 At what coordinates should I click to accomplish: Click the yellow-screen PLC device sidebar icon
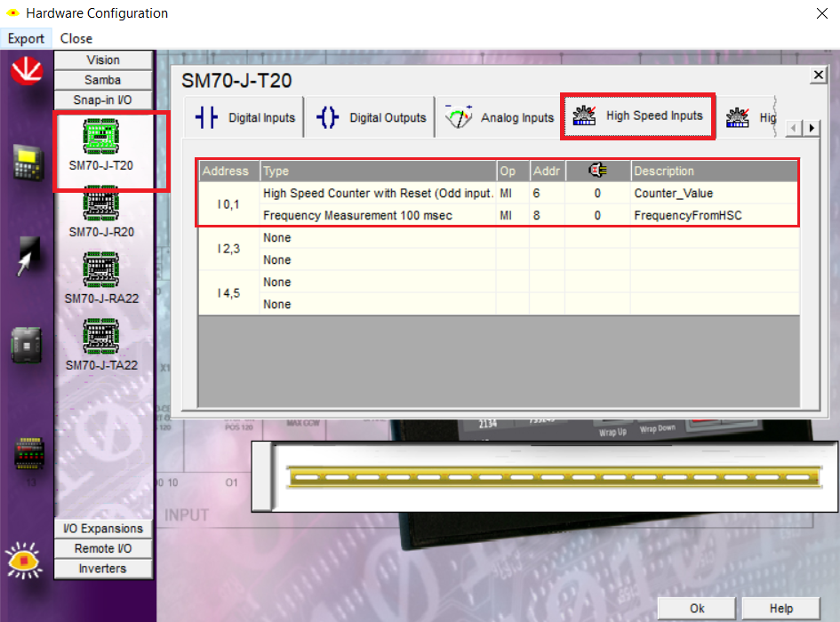(28, 163)
